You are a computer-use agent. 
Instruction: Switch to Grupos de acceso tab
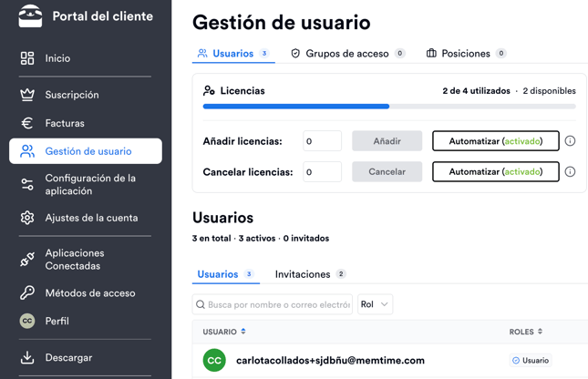point(348,54)
